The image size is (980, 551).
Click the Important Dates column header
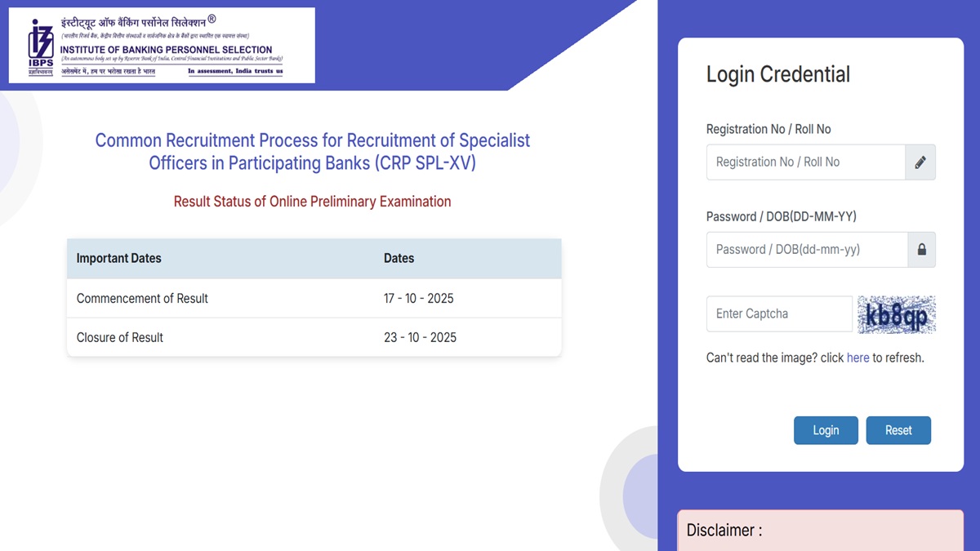tap(119, 259)
